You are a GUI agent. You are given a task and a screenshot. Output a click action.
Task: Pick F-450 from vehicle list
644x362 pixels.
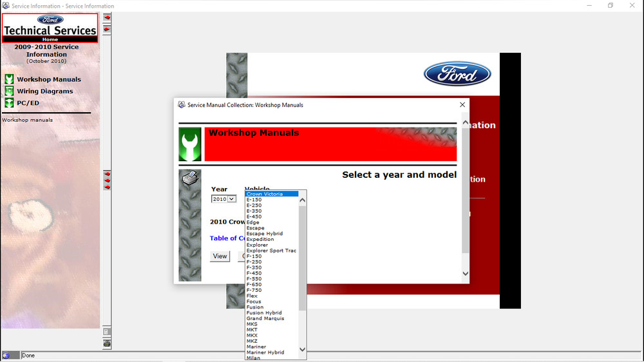coord(272,273)
